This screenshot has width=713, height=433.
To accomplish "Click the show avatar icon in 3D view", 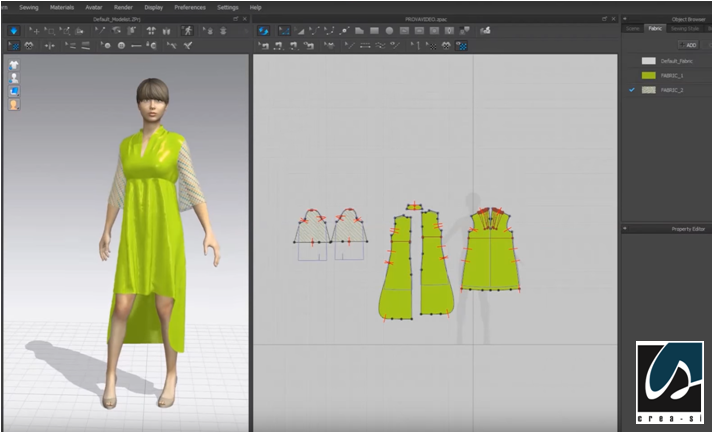I will (14, 77).
